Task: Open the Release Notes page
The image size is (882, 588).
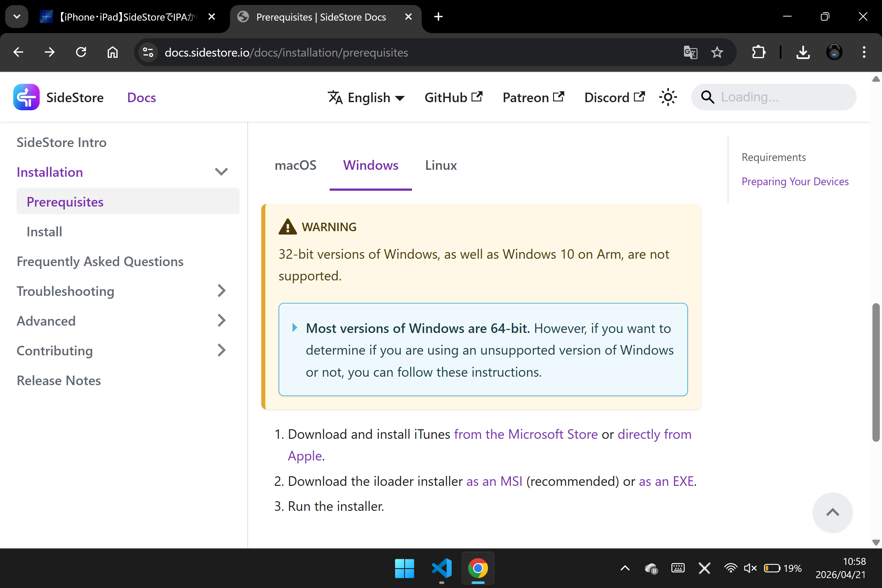Action: click(x=59, y=381)
